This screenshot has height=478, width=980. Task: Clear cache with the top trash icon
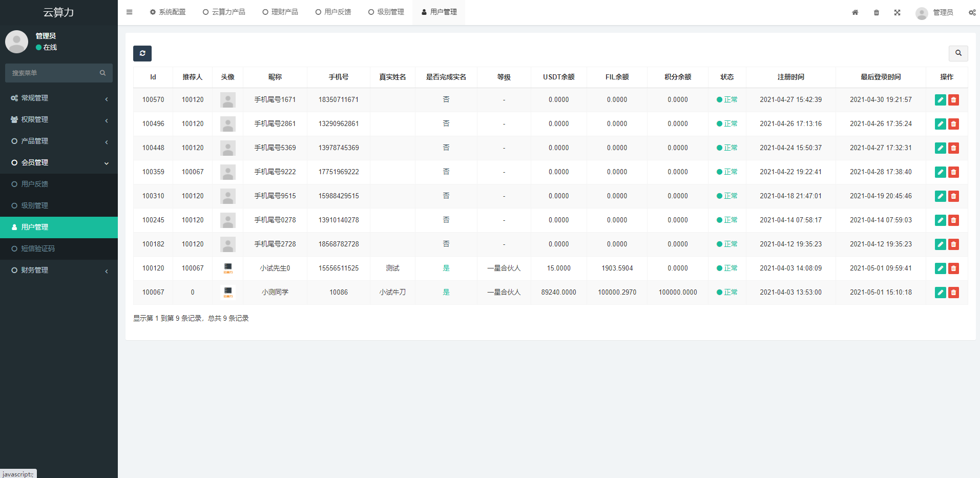(x=876, y=12)
